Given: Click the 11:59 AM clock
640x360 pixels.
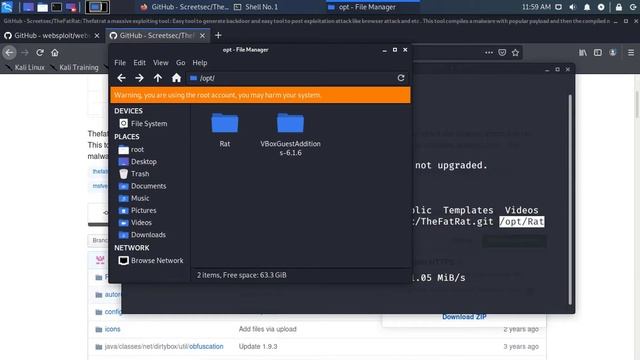Looking at the screenshot, I should tap(536, 7).
